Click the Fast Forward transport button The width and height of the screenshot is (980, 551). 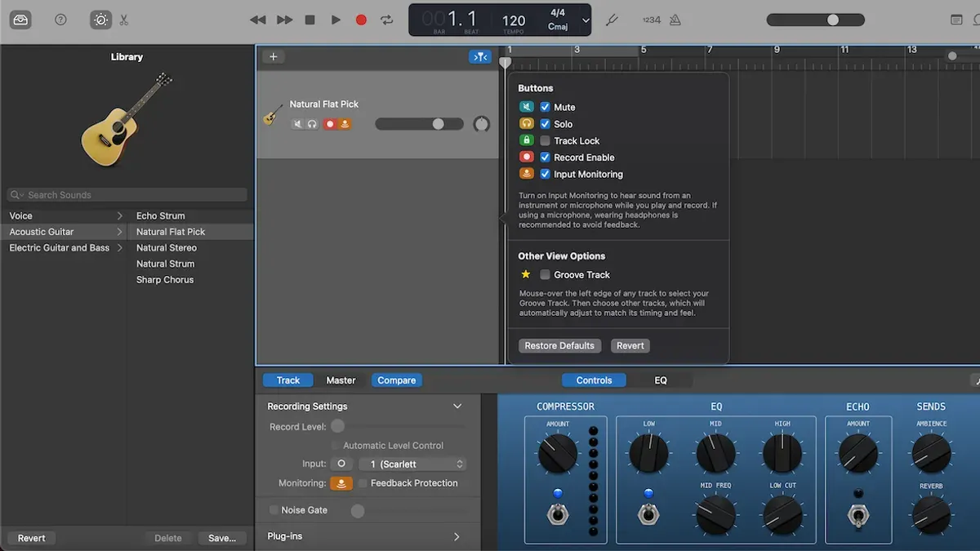(284, 20)
